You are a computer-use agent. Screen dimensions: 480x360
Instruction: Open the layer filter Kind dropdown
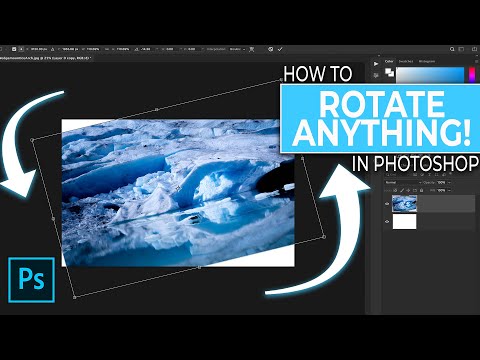coord(397,175)
